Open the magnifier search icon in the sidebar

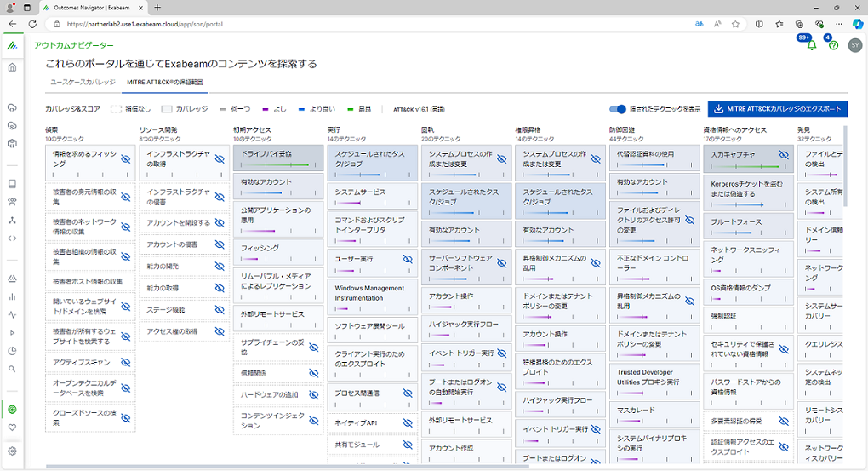(x=12, y=369)
